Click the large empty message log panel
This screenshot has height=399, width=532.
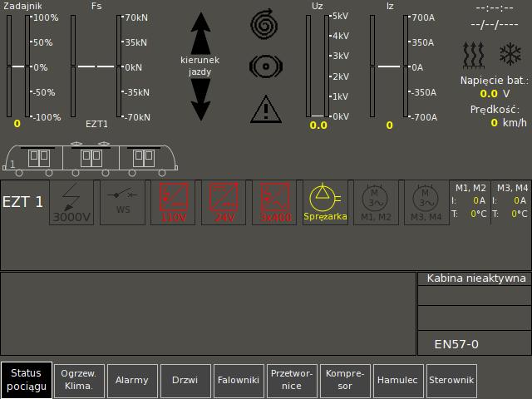209,313
